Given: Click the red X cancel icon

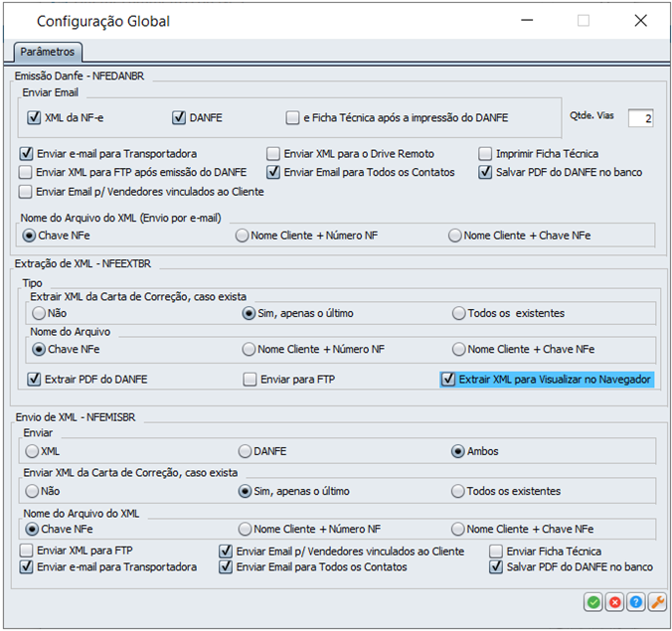Looking at the screenshot, I should pos(614,602).
